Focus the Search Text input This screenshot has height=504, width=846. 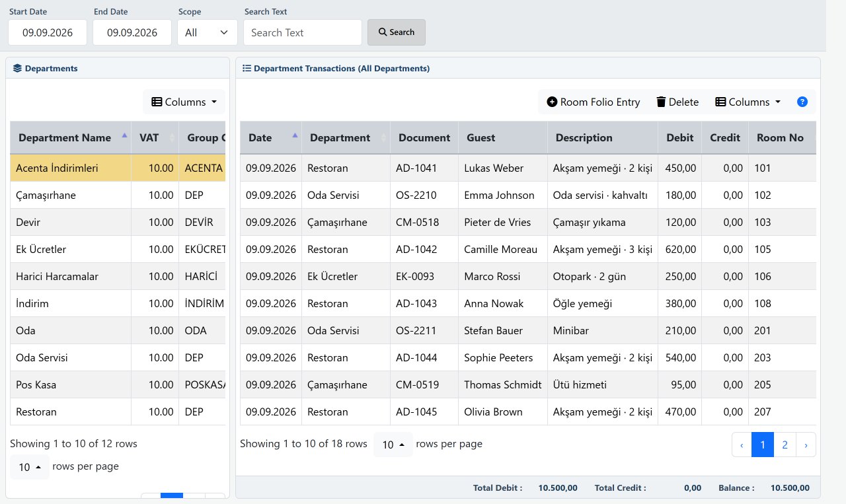click(x=303, y=32)
